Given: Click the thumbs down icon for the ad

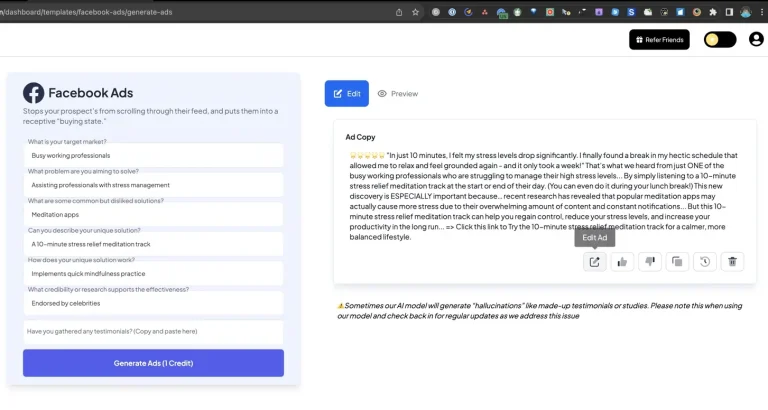Looking at the screenshot, I should 650,261.
